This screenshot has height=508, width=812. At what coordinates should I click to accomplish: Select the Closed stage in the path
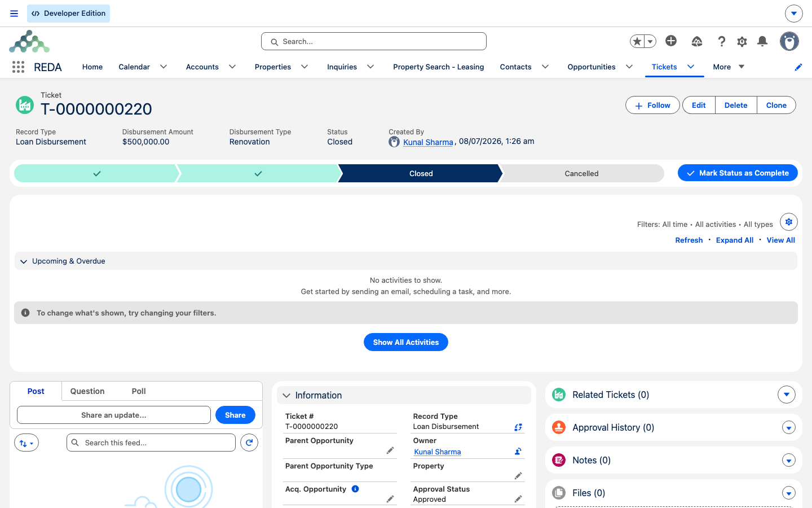click(421, 173)
